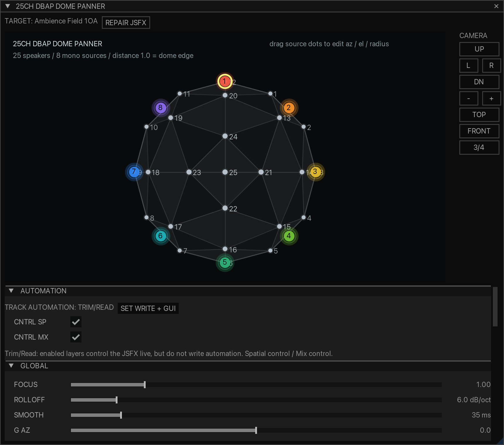Zoom out camera with minus button
The height and width of the screenshot is (445, 504).
pos(468,98)
